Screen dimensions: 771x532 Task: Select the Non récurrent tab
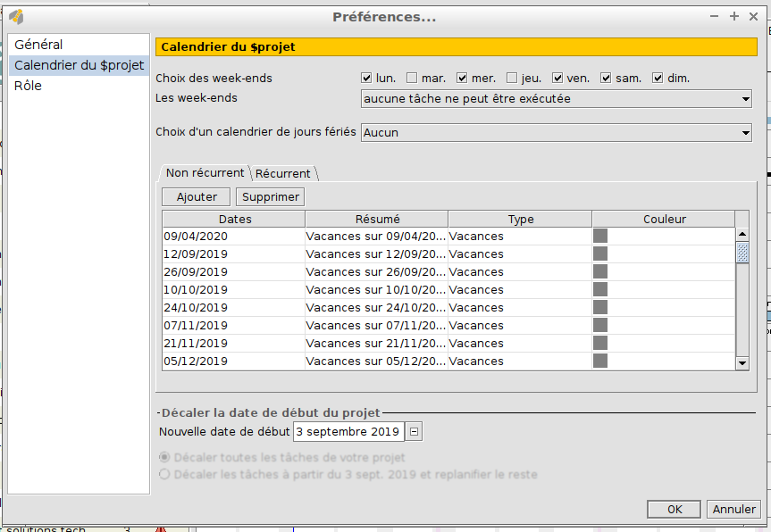(x=205, y=173)
